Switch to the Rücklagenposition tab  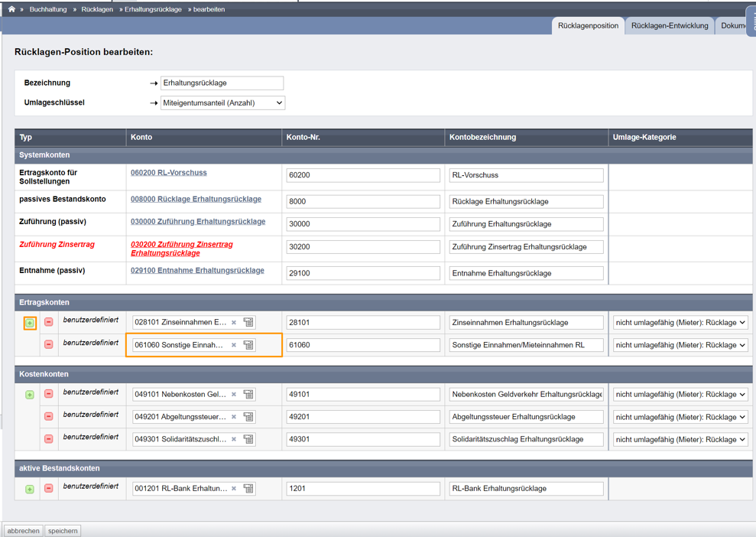tap(589, 25)
